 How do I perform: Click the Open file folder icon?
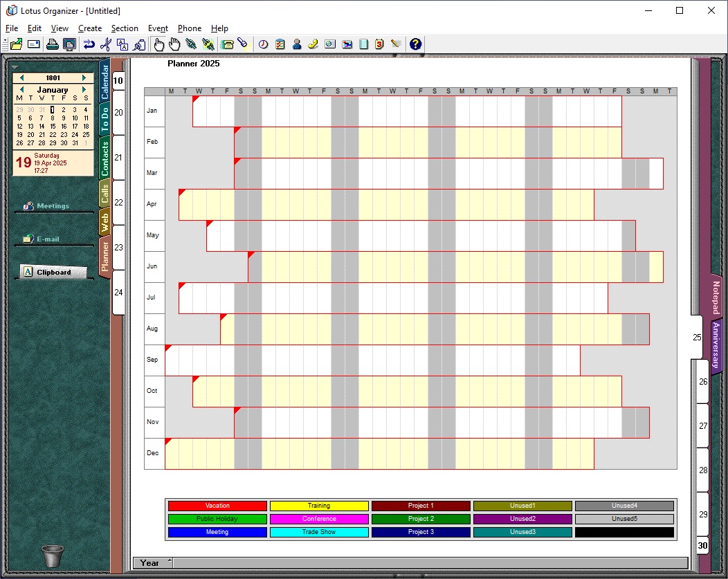[x=16, y=44]
